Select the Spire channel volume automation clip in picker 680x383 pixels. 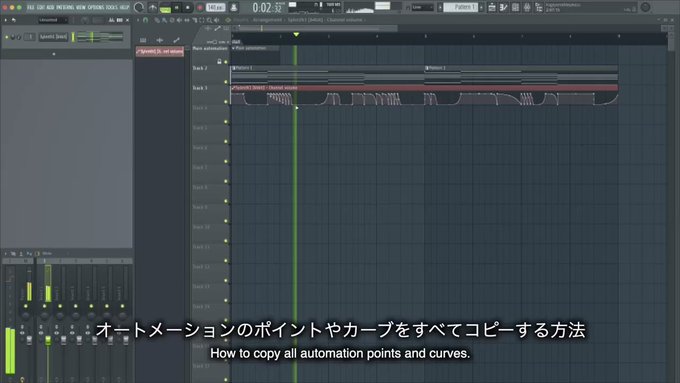coord(160,51)
